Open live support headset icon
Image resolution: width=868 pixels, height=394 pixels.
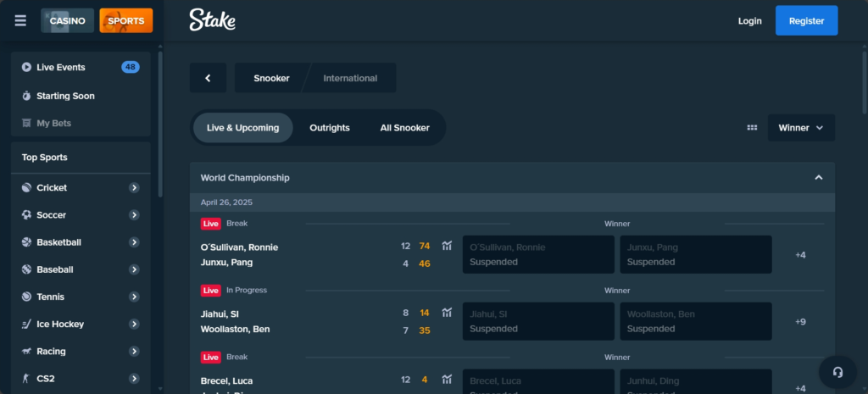point(837,372)
